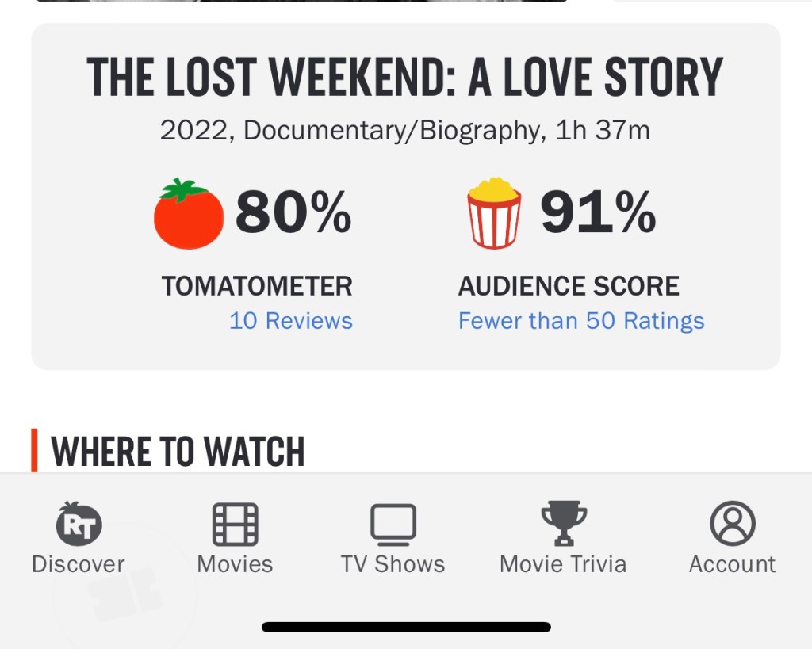Tap the Movie Trivia trophy icon

(x=564, y=524)
